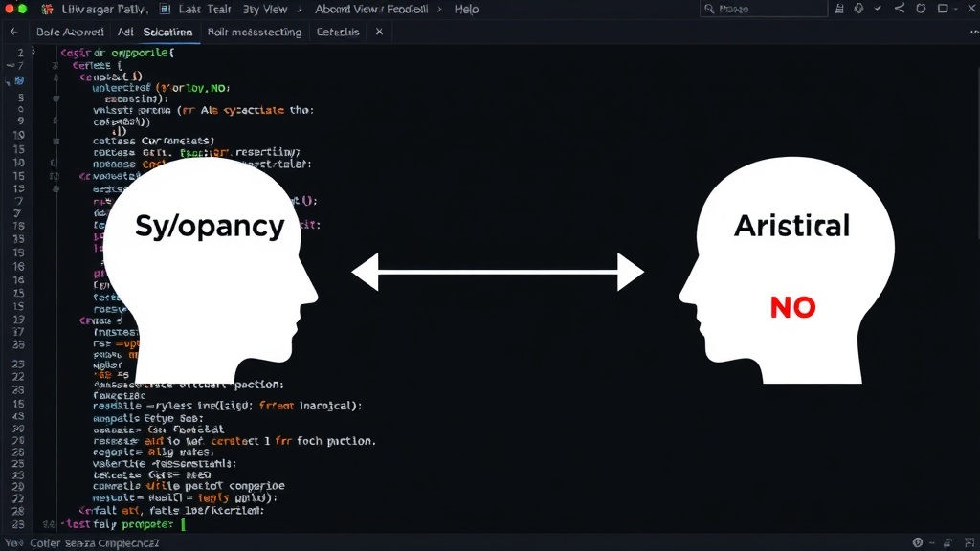Viewport: 980px width, 551px height.
Task: Toggle fold marker beside "vaoueta" line 15
Action: click(55, 176)
